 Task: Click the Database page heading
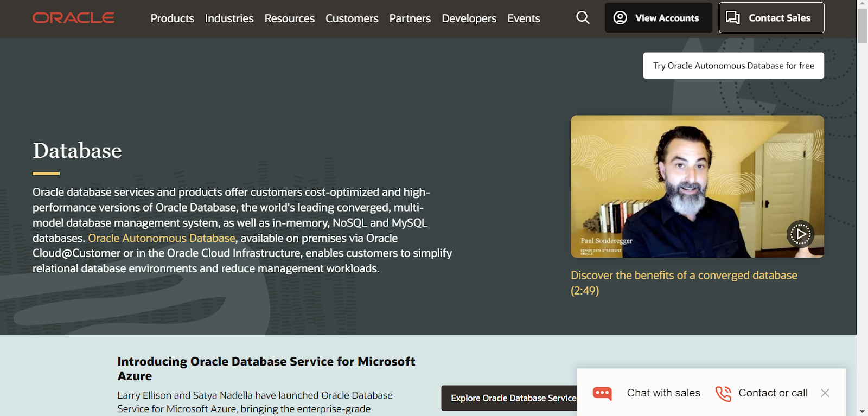[77, 151]
